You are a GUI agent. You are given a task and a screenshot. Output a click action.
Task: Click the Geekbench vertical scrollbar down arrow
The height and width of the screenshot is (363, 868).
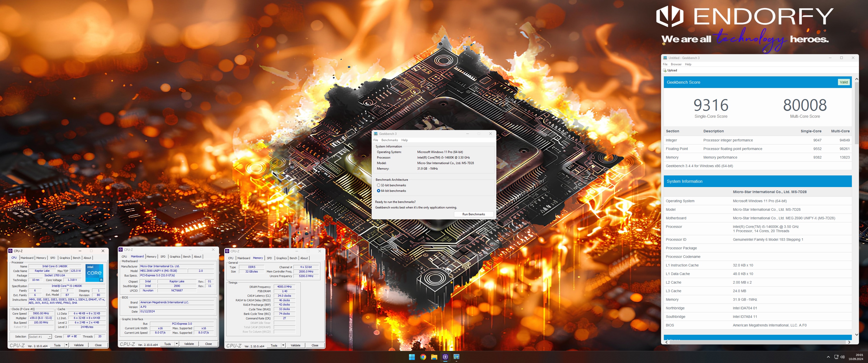tap(857, 334)
